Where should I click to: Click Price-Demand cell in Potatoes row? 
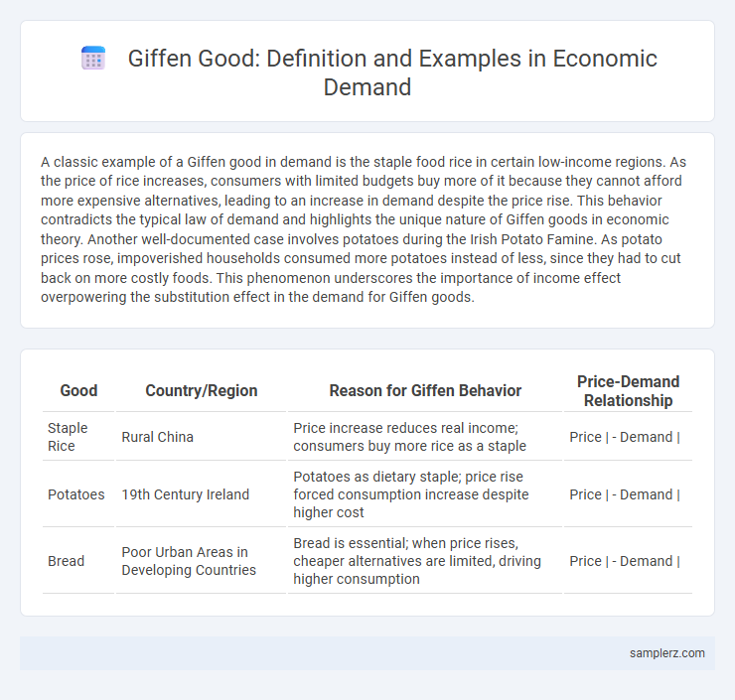(x=628, y=494)
